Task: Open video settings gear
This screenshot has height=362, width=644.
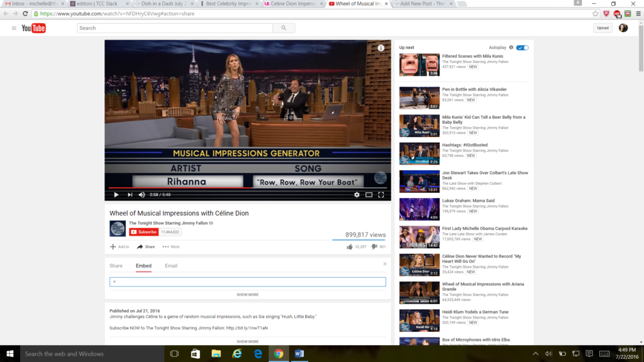Action: coord(357,195)
